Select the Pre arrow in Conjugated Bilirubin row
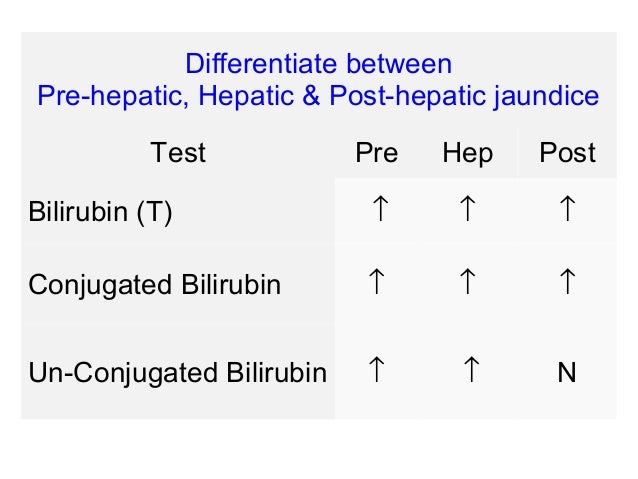 tap(376, 282)
